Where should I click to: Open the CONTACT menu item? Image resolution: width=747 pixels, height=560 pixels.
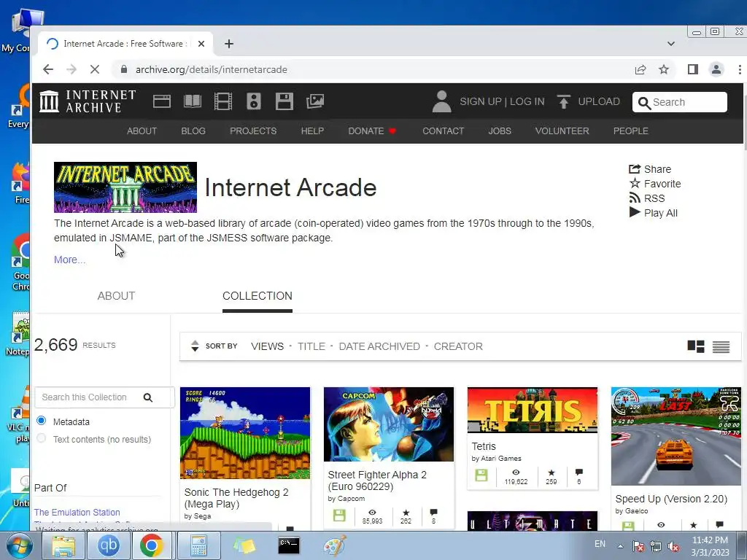click(443, 131)
